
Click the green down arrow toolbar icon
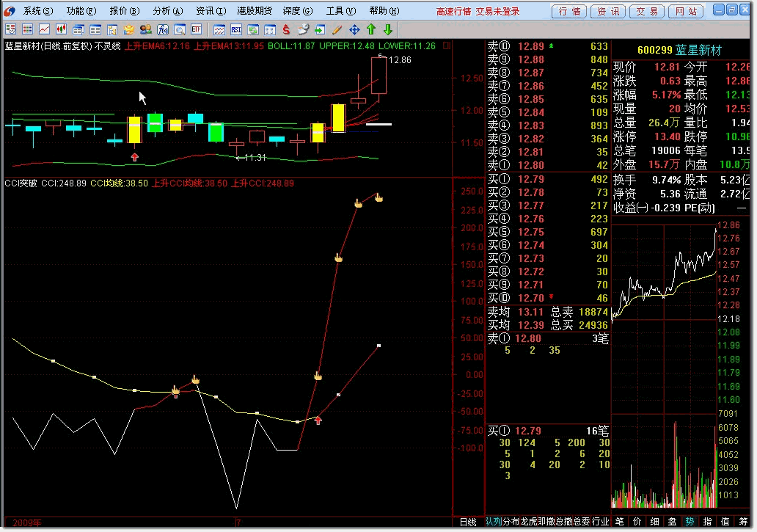tap(388, 29)
